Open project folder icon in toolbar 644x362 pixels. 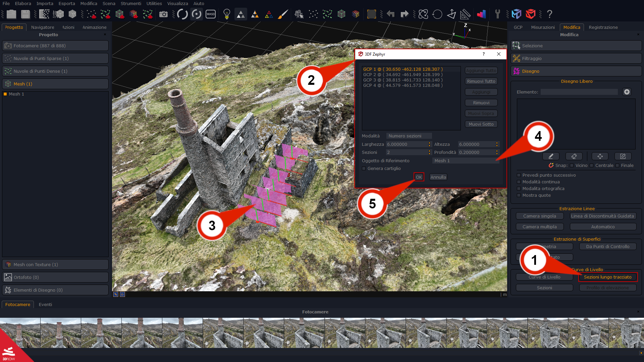pos(11,14)
